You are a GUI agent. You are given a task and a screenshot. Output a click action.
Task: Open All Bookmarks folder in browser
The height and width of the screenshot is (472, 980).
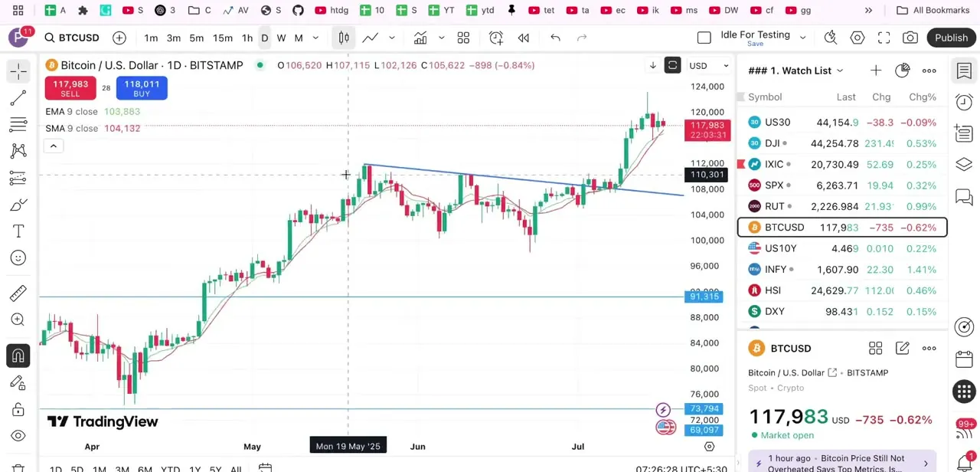pyautogui.click(x=933, y=10)
